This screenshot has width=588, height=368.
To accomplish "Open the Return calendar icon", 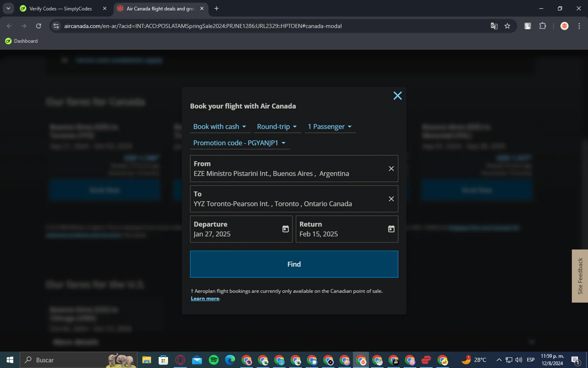I will pos(391,229).
